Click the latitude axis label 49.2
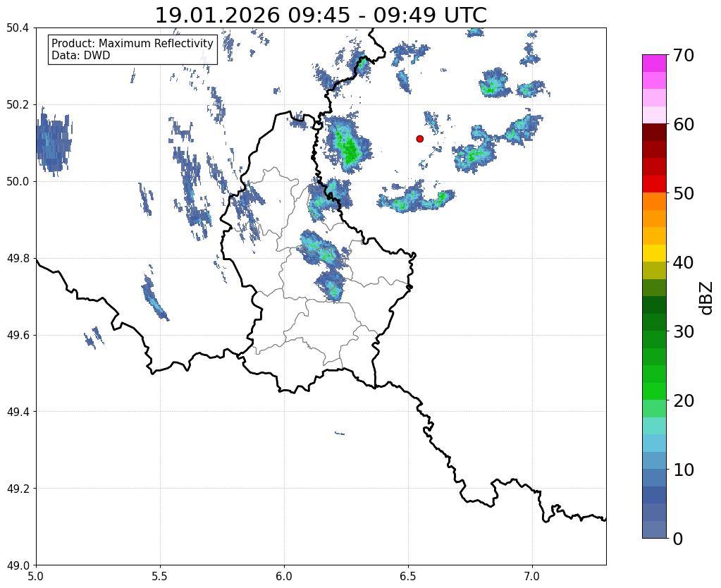 pyautogui.click(x=18, y=488)
